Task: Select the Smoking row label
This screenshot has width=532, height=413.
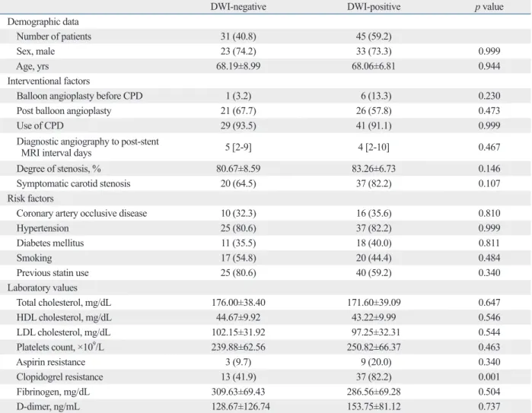Action: pos(34,258)
